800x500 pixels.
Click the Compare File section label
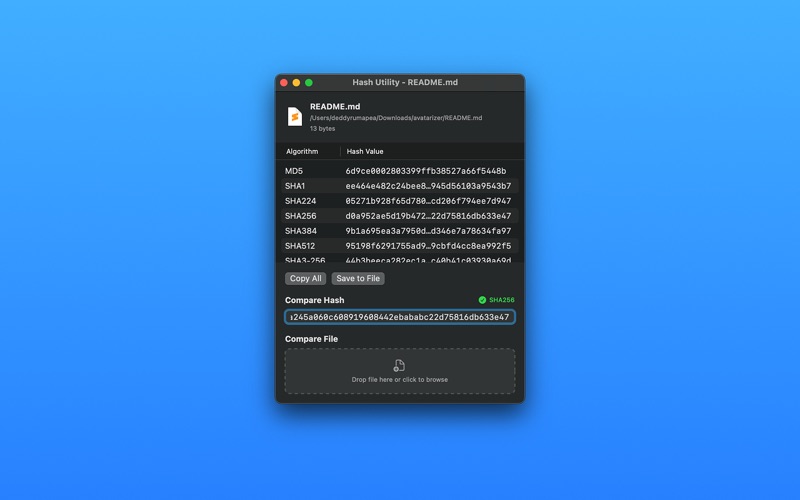coord(311,339)
